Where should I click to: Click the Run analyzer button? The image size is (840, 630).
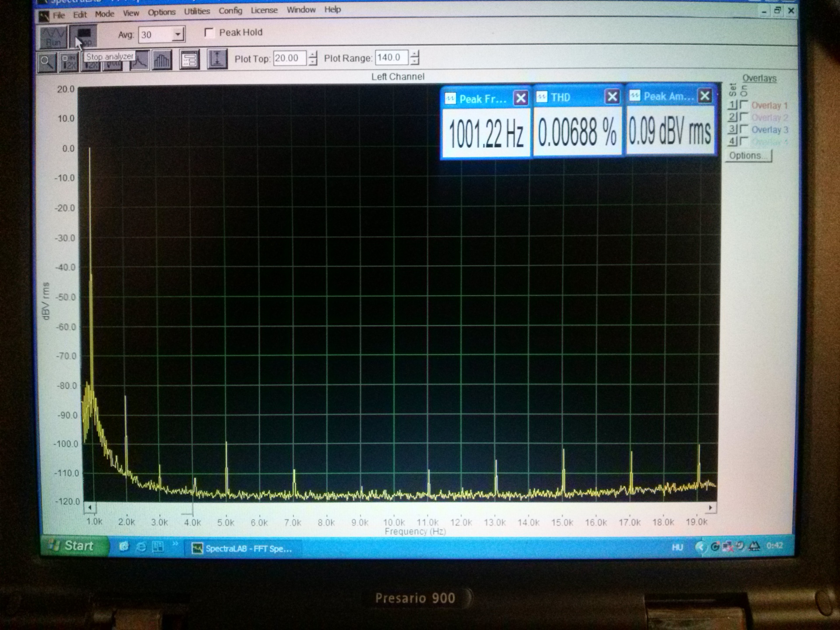[x=53, y=37]
